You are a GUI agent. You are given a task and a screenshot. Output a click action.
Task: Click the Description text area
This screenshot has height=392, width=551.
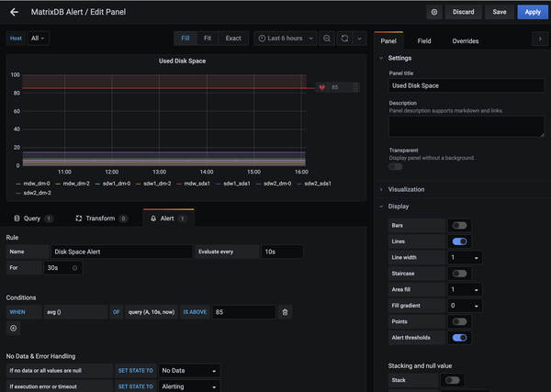467,127
